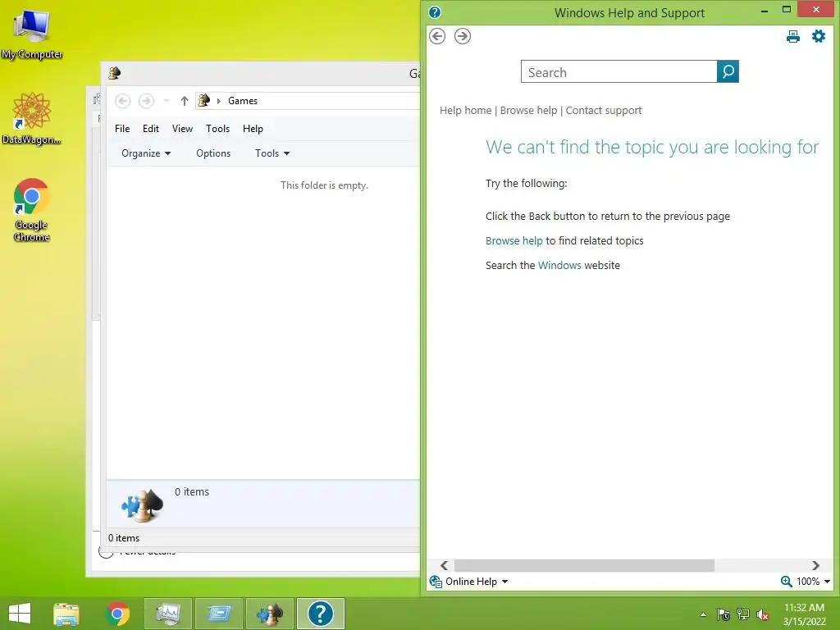Select Google Chrome desktop shortcut

coord(32,210)
